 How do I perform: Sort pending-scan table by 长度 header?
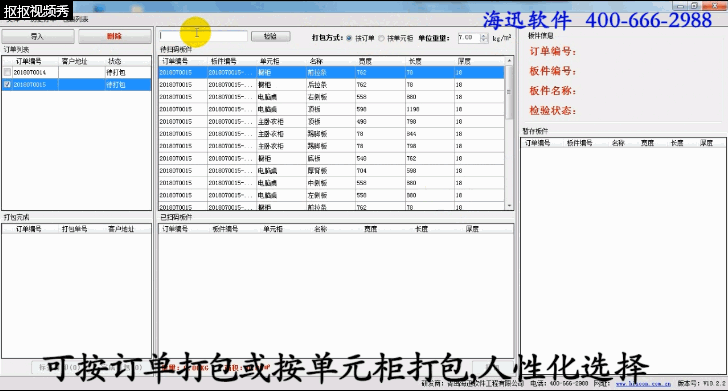click(x=415, y=61)
